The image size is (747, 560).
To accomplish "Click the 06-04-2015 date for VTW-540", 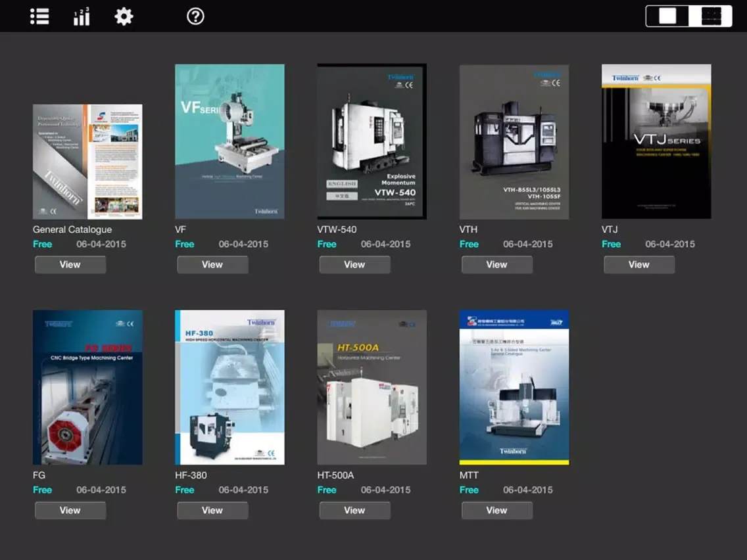I will click(386, 245).
